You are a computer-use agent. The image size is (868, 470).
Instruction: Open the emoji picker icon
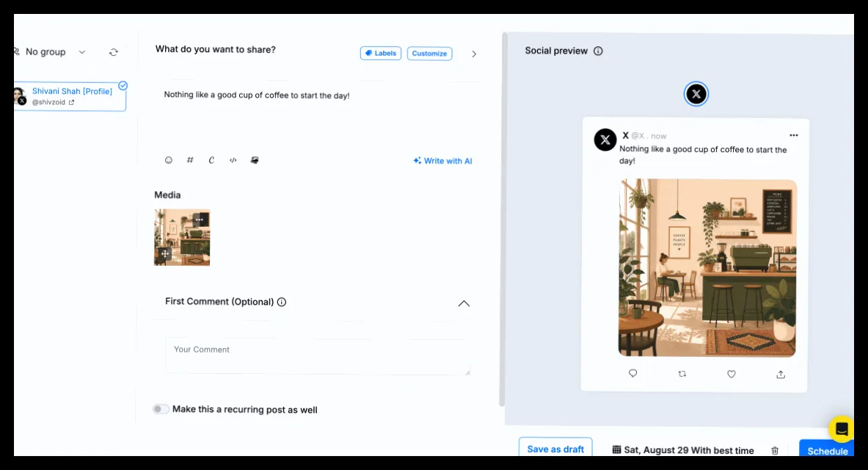tap(169, 160)
